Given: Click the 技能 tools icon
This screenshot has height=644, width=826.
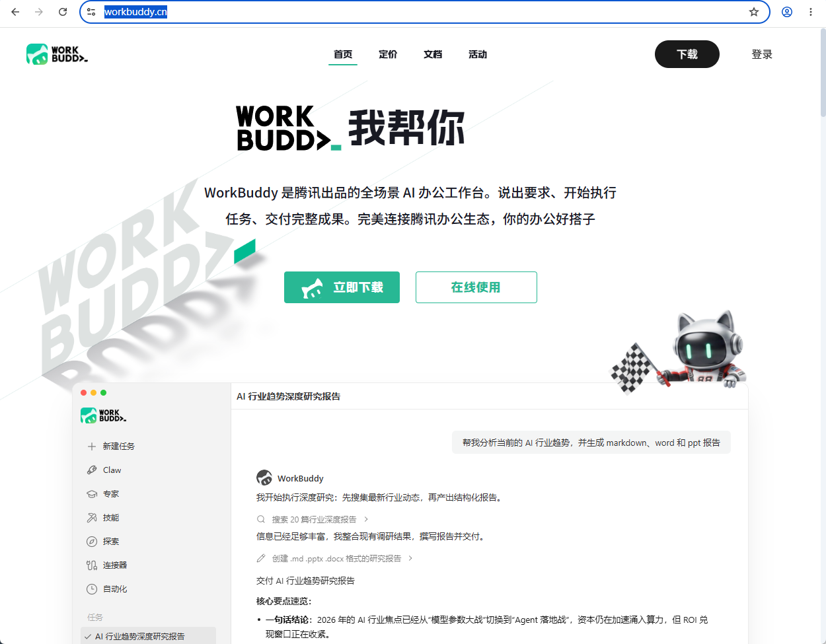Looking at the screenshot, I should coord(92,518).
